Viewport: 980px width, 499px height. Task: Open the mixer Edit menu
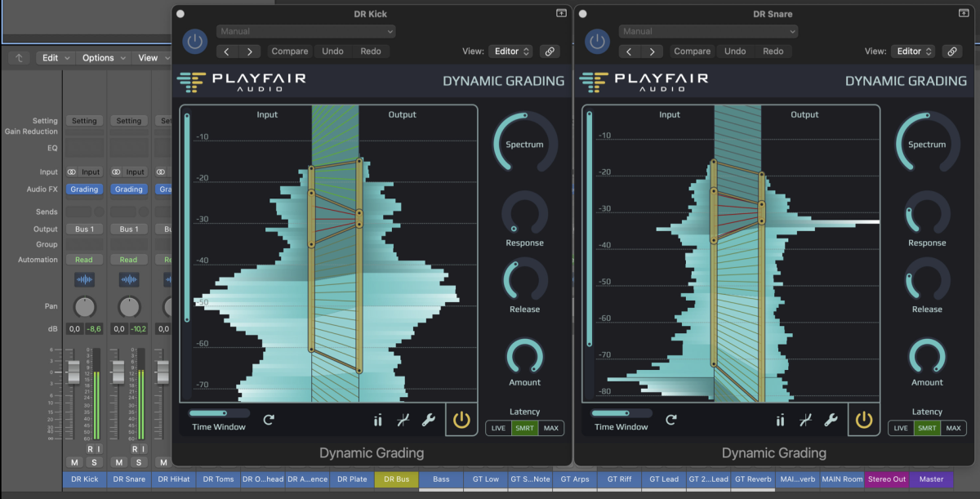click(56, 58)
